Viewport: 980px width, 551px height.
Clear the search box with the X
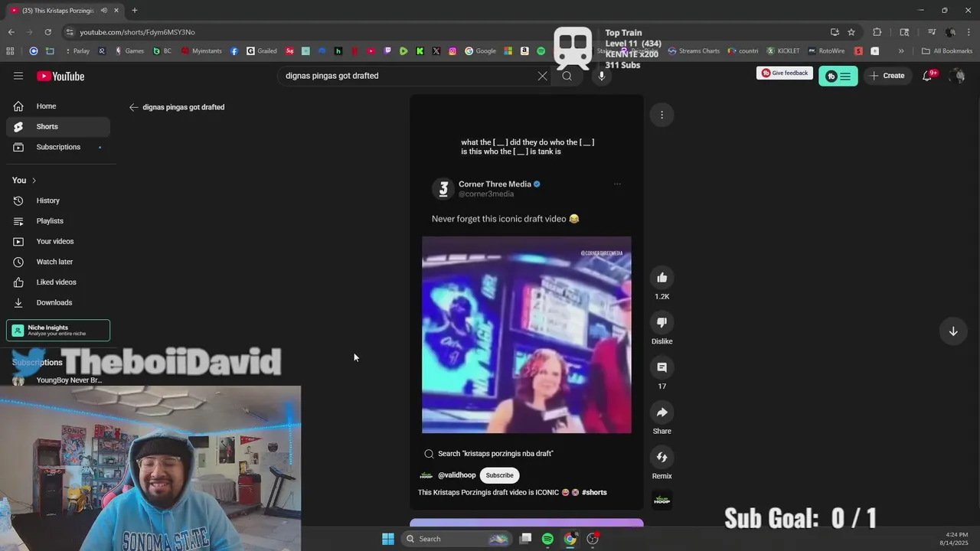[x=542, y=76]
